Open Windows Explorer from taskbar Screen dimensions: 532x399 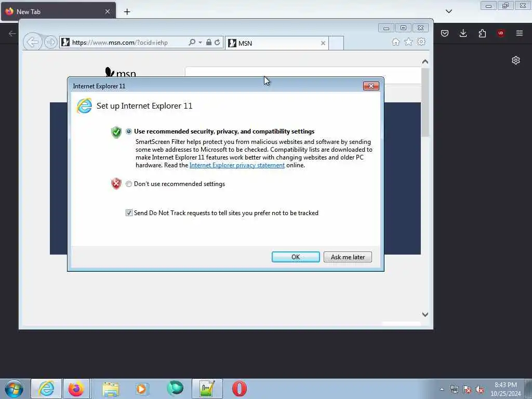[x=111, y=389]
